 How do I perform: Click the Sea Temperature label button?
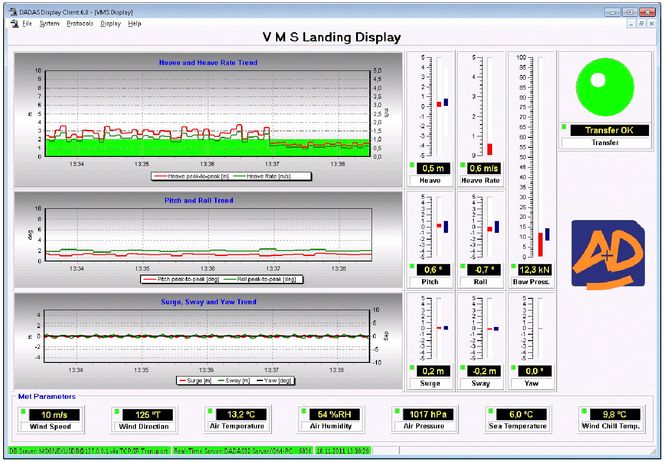click(515, 427)
